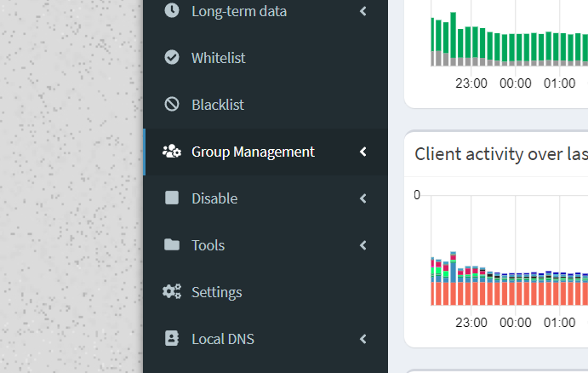Screen dimensions: 588x373
Task: Go to the Settings text link
Action: click(x=216, y=292)
